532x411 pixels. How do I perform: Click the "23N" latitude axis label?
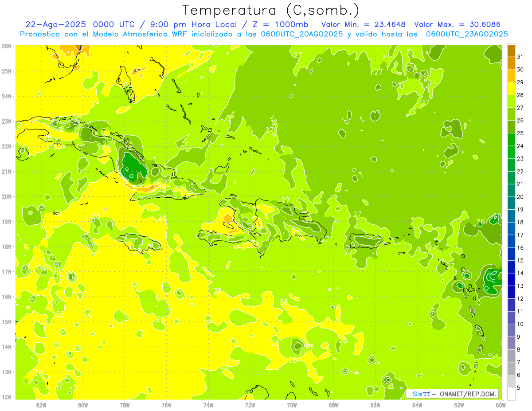tap(7, 121)
